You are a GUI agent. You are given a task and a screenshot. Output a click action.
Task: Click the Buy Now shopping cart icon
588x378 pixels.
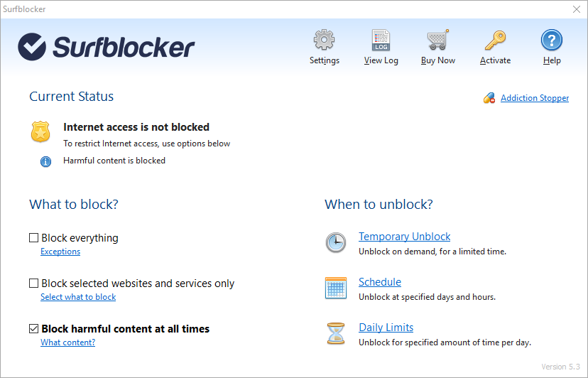[x=437, y=40]
